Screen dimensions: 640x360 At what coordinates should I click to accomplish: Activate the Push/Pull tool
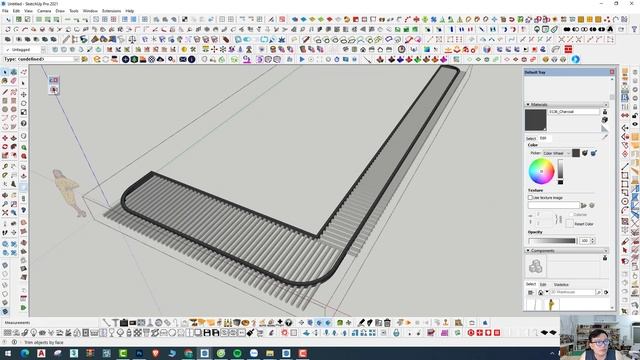[13, 138]
